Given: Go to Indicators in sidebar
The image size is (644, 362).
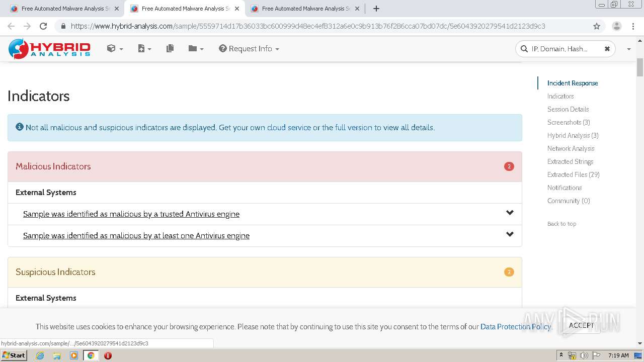Looking at the screenshot, I should (560, 97).
